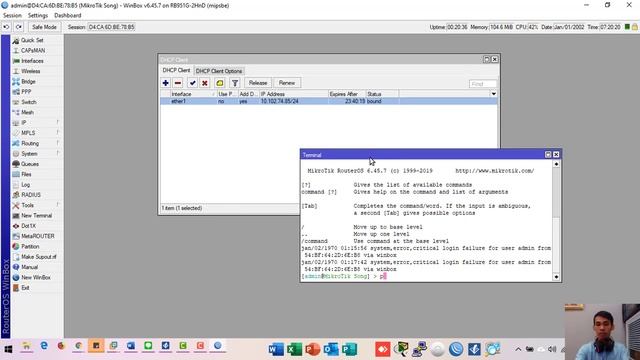Open PPP menu
Screen dimensions: 640x360
[x=26, y=92]
